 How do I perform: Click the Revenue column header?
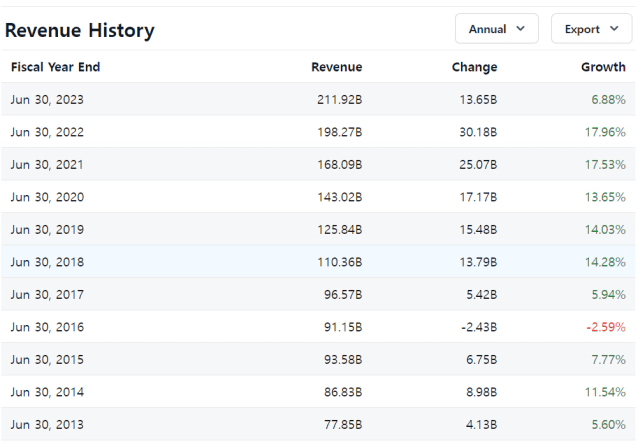337,67
